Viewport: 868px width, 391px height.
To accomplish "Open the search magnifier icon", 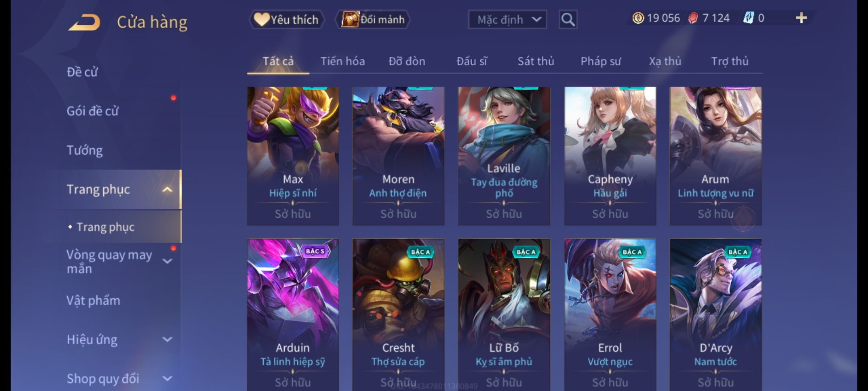I will click(568, 20).
